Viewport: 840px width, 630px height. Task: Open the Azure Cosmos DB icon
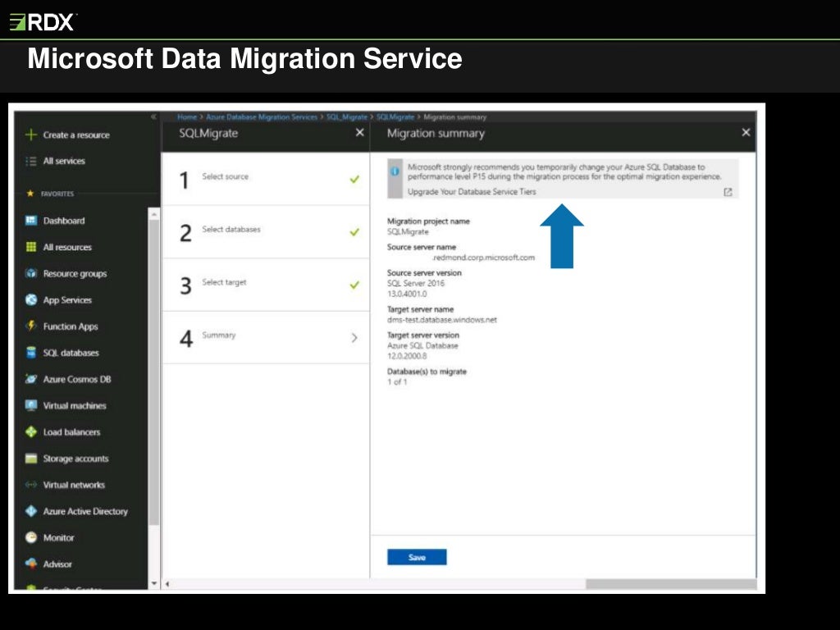point(31,379)
